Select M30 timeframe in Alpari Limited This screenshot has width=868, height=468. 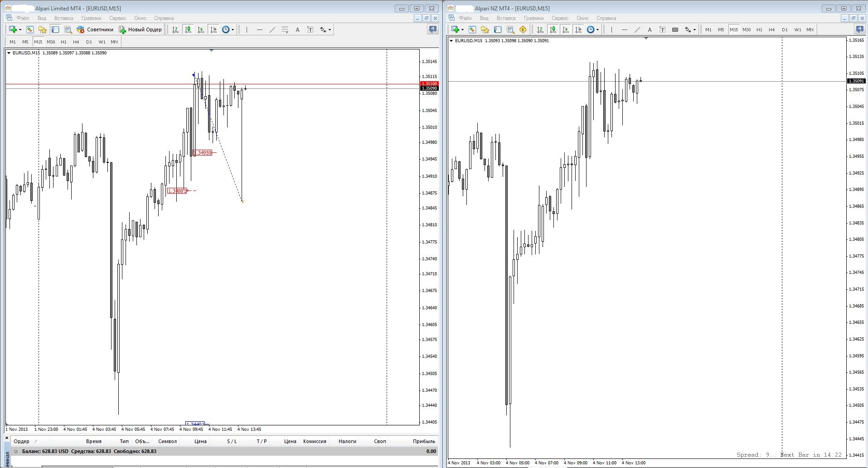point(51,42)
